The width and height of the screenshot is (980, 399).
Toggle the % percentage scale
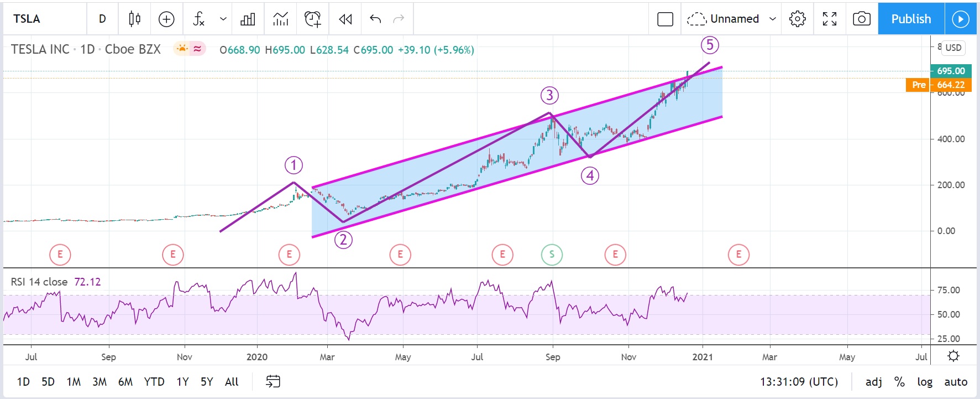point(899,382)
